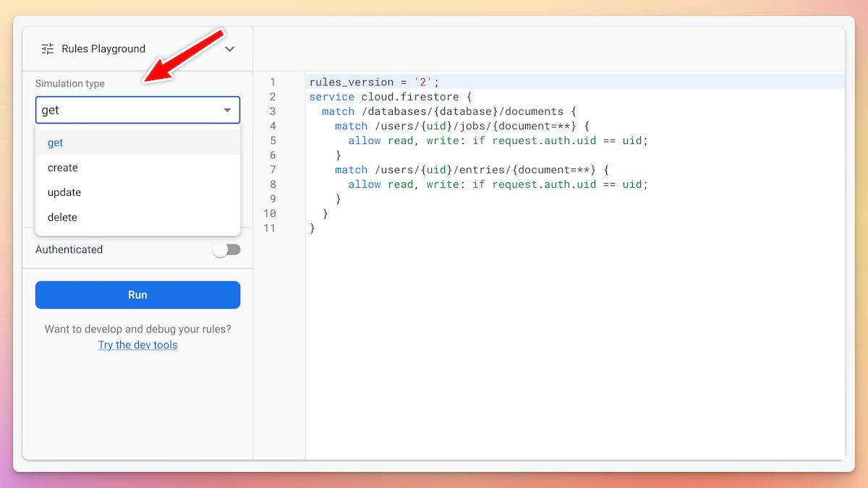Run the rules simulation
Viewport: 868px width, 488px height.
click(x=137, y=295)
